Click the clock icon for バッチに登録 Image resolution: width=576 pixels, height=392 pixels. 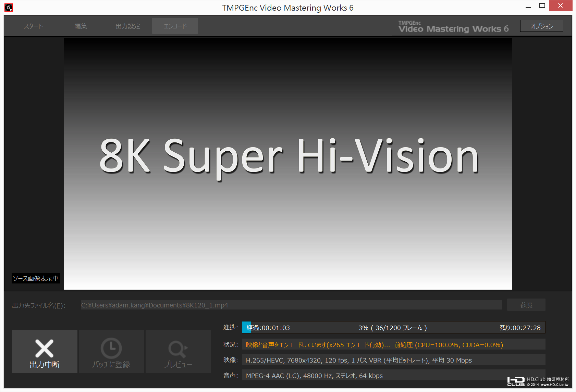[x=111, y=349]
